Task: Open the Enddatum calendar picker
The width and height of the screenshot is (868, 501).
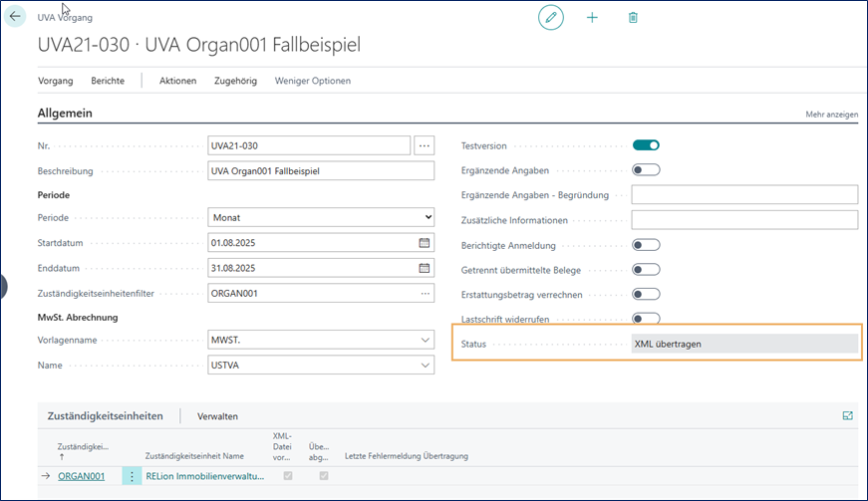Action: (x=424, y=268)
